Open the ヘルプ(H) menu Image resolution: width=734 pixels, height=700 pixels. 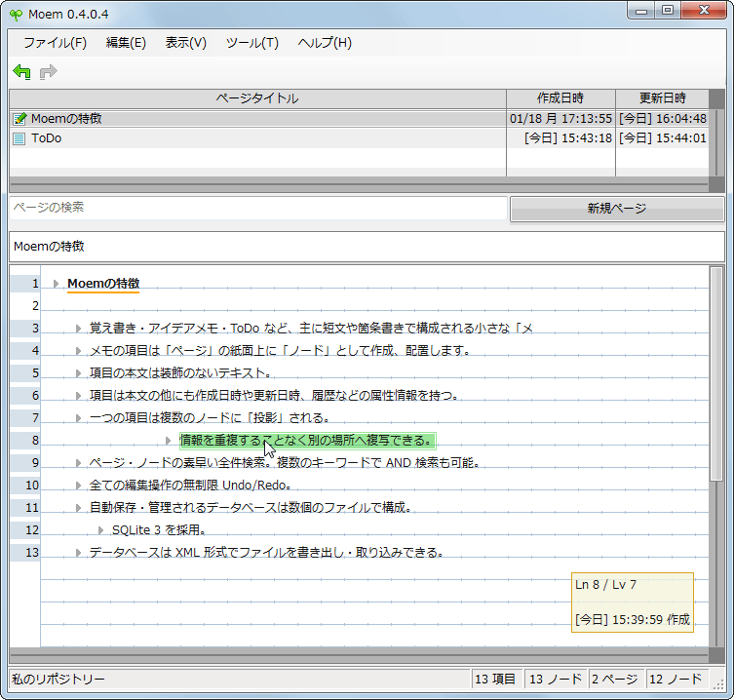[x=325, y=43]
